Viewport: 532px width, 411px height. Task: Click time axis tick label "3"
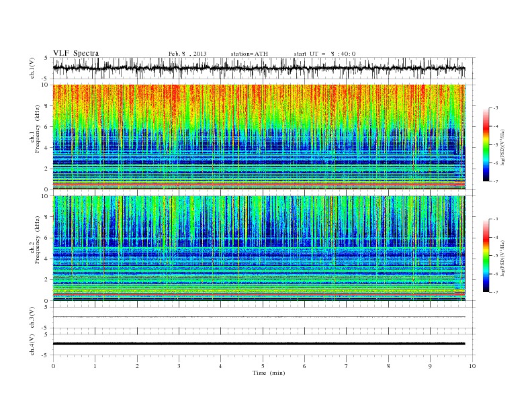point(179,366)
